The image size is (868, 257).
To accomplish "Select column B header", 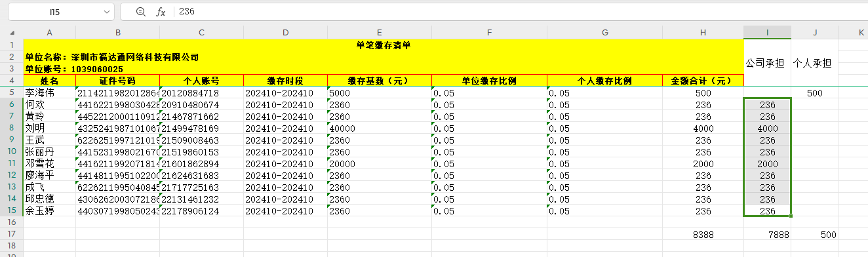I will click(x=118, y=32).
